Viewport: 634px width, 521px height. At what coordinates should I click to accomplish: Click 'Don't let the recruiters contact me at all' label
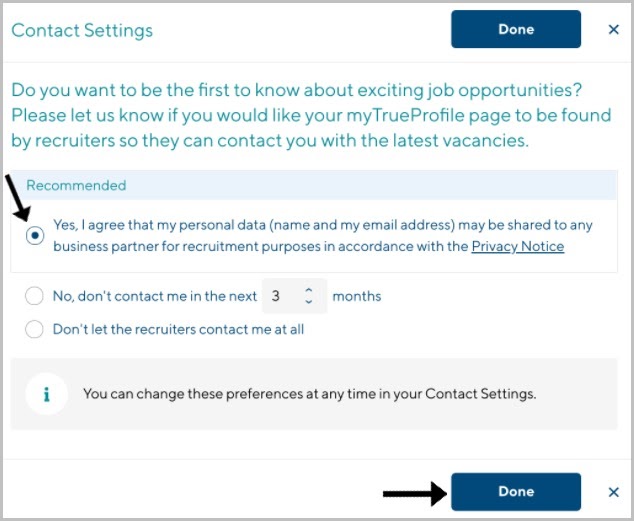(178, 329)
